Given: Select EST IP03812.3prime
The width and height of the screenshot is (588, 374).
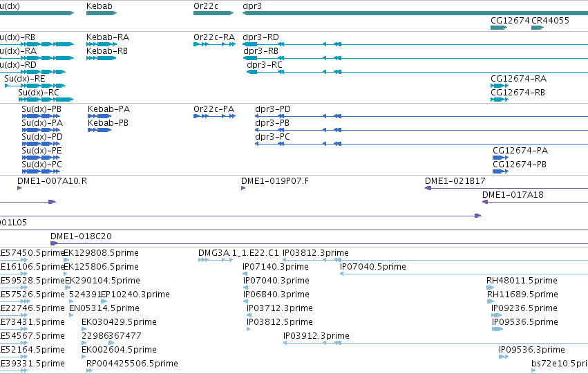Looking at the screenshot, I should pyautogui.click(x=315, y=253).
